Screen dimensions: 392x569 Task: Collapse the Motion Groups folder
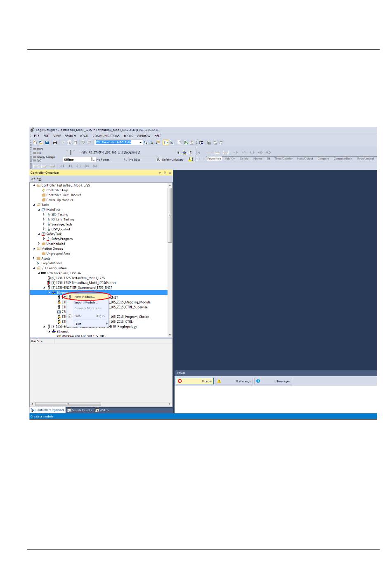34,249
